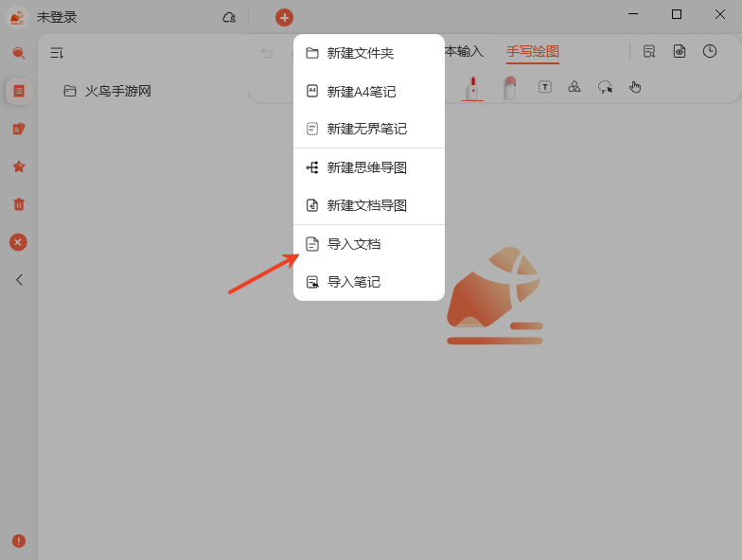Minimize the application window

click(632, 14)
